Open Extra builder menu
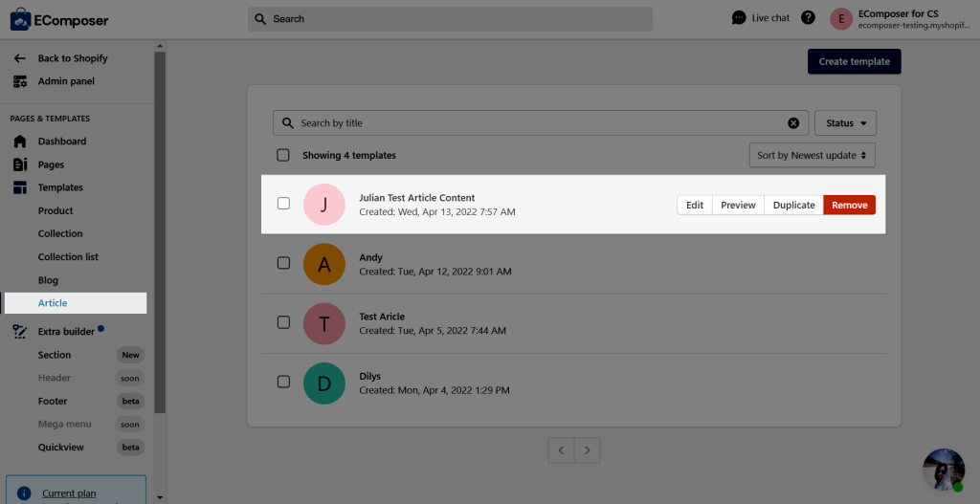The height and width of the screenshot is (504, 980). pyautogui.click(x=66, y=332)
